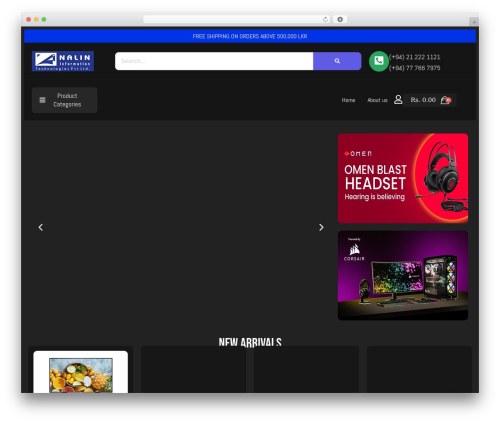Click the phone number (+94) 21 222 1121
This screenshot has width=500, height=423.
point(414,57)
